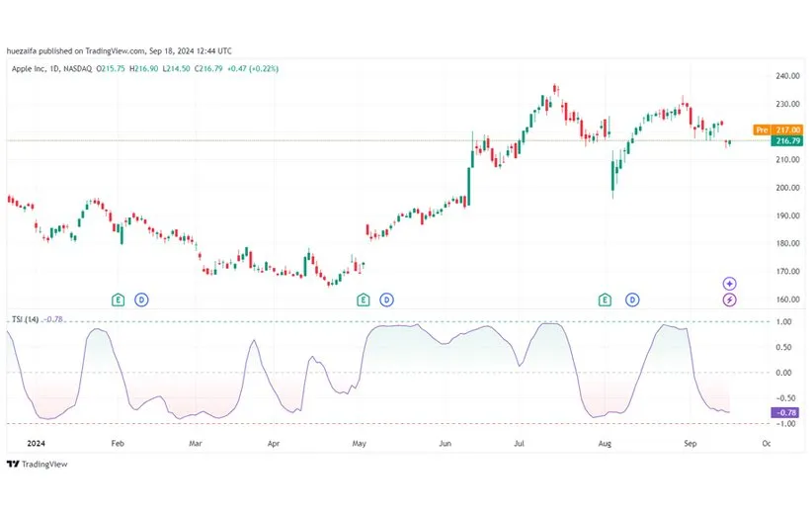Viewport: 812px width, 516px height.
Task: Click the open value O215.75
Action: [113, 68]
